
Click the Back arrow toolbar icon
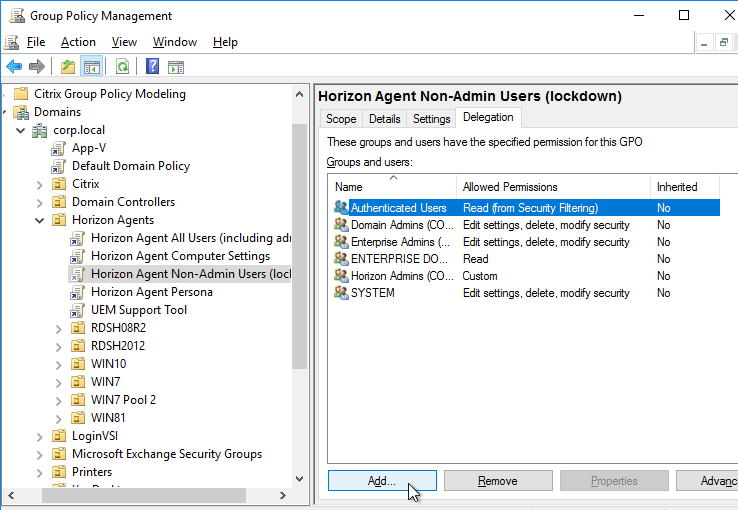pos(14,67)
